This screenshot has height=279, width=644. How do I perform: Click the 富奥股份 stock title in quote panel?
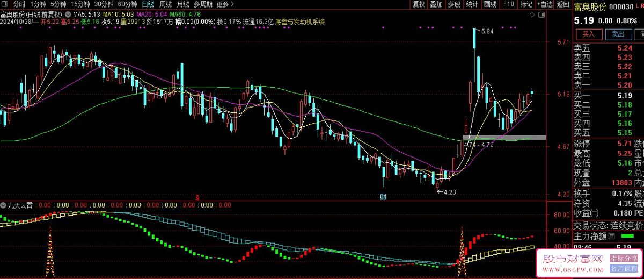tap(590, 7)
